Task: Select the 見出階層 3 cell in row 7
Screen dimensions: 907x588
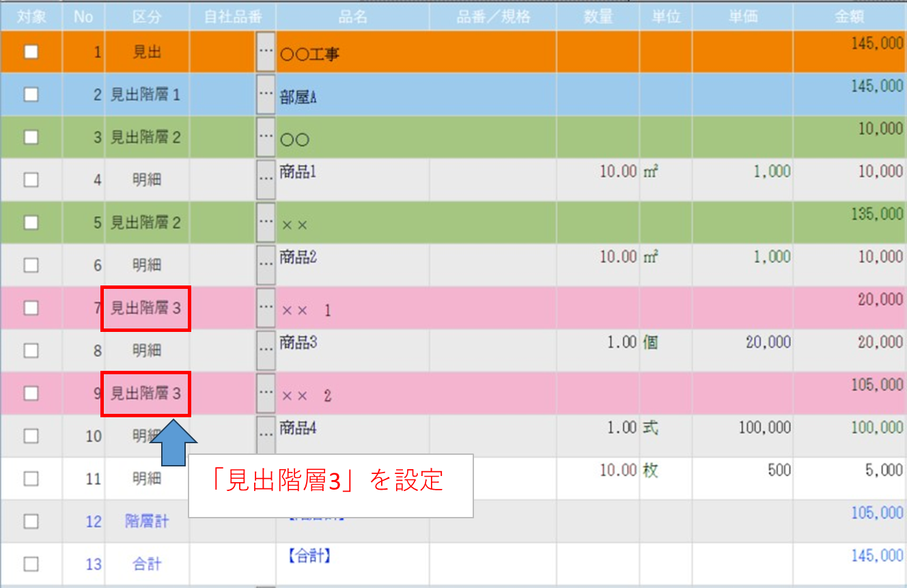Action: 146,309
